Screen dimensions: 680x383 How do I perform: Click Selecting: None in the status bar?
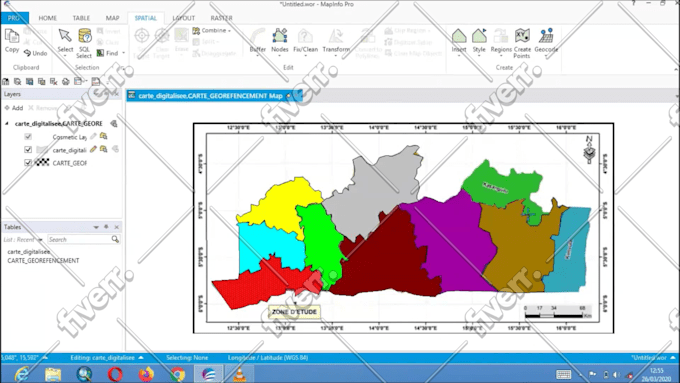click(x=187, y=358)
